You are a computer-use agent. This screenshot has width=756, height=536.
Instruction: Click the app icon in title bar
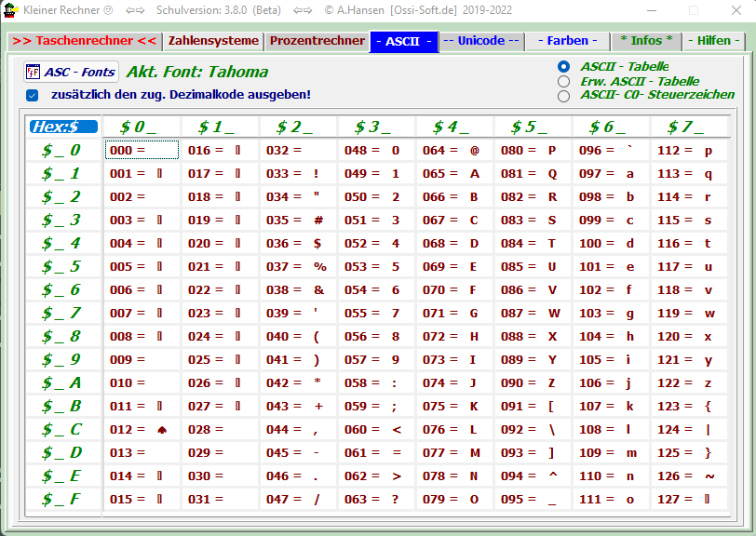tap(11, 10)
